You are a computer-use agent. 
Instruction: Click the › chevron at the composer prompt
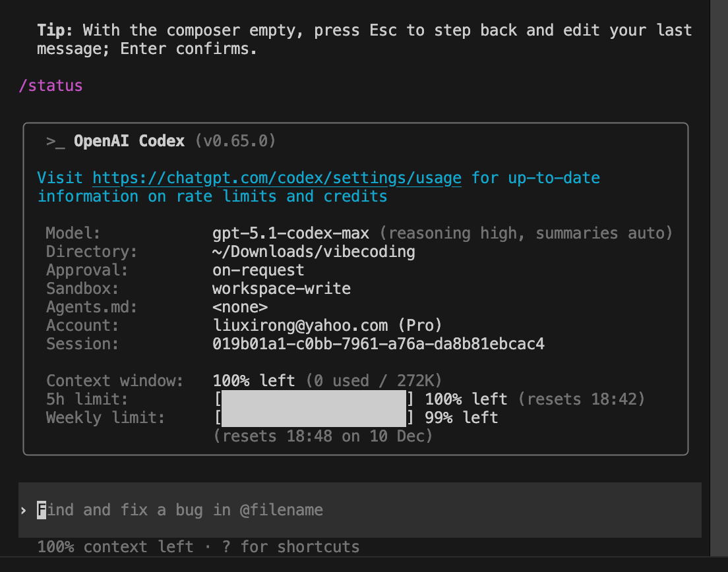click(24, 510)
